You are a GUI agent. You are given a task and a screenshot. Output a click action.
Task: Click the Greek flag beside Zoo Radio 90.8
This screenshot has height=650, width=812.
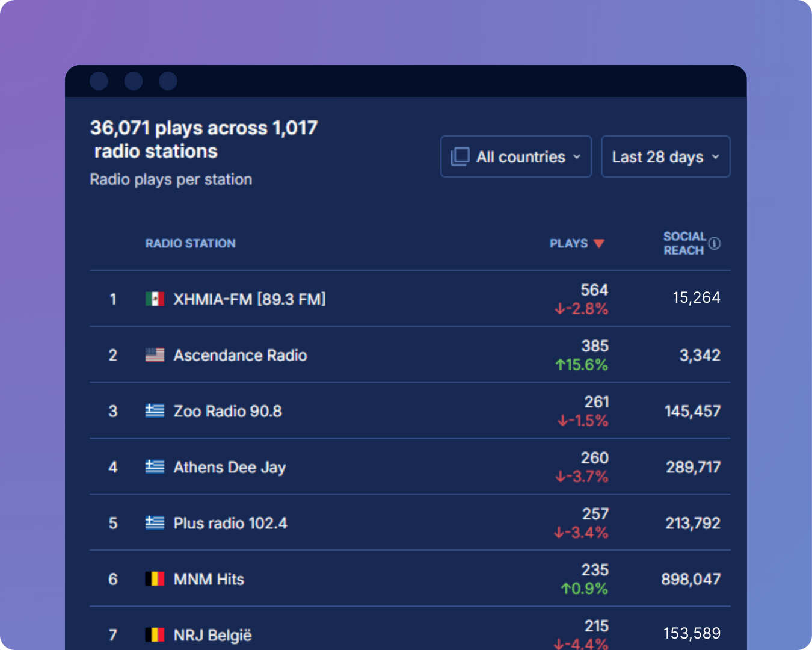[x=155, y=411]
